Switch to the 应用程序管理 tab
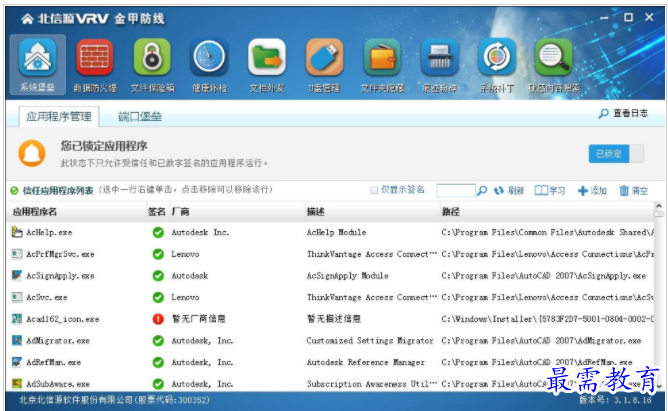The width and height of the screenshot is (668, 411). (59, 117)
